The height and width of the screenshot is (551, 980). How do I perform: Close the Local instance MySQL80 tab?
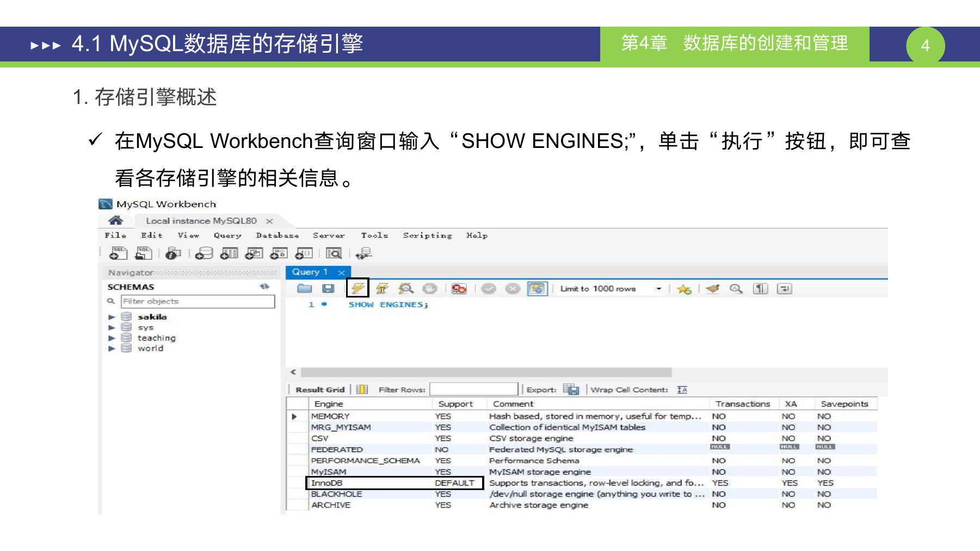[269, 221]
